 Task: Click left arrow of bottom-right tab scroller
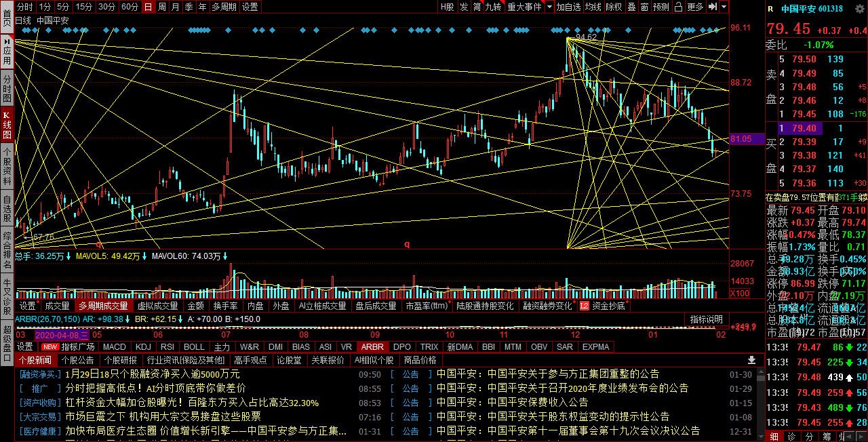point(850,437)
